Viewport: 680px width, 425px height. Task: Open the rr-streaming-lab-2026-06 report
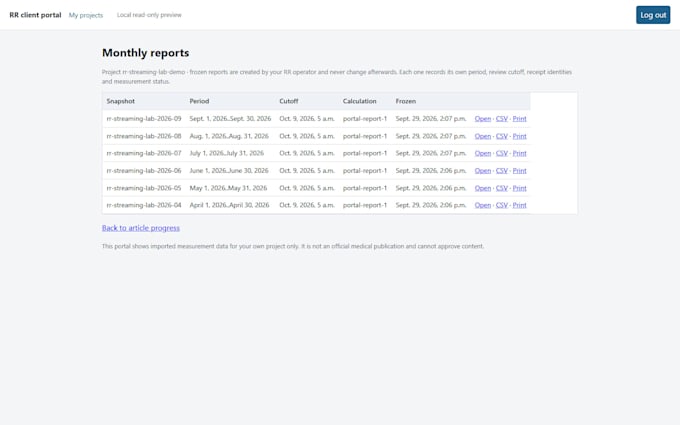click(x=483, y=170)
